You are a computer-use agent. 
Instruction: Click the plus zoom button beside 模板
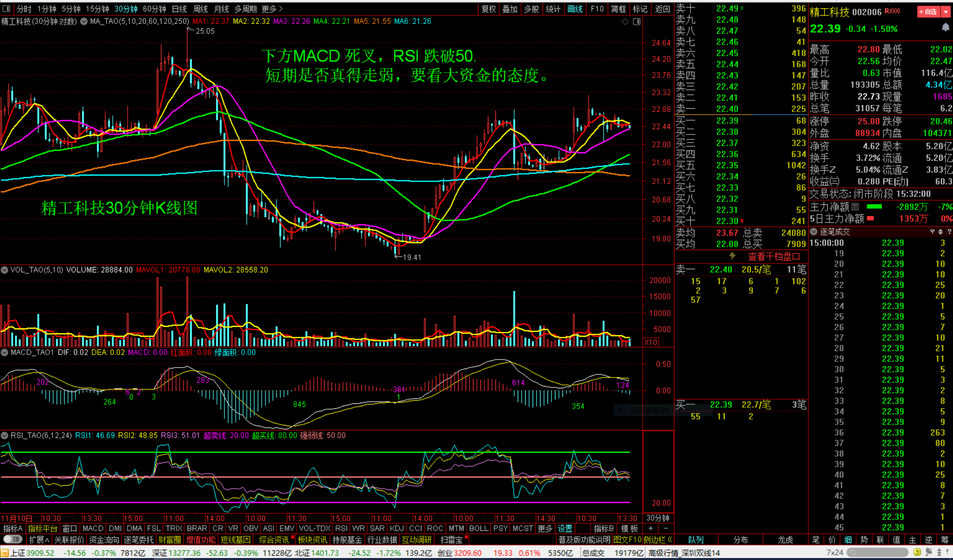[651, 528]
